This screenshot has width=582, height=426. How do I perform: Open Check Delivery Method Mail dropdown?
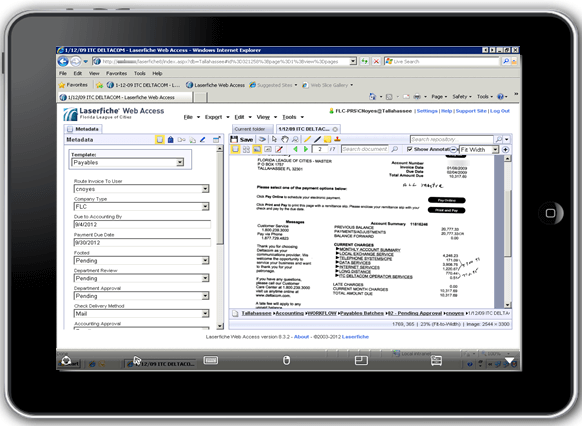pos(205,314)
